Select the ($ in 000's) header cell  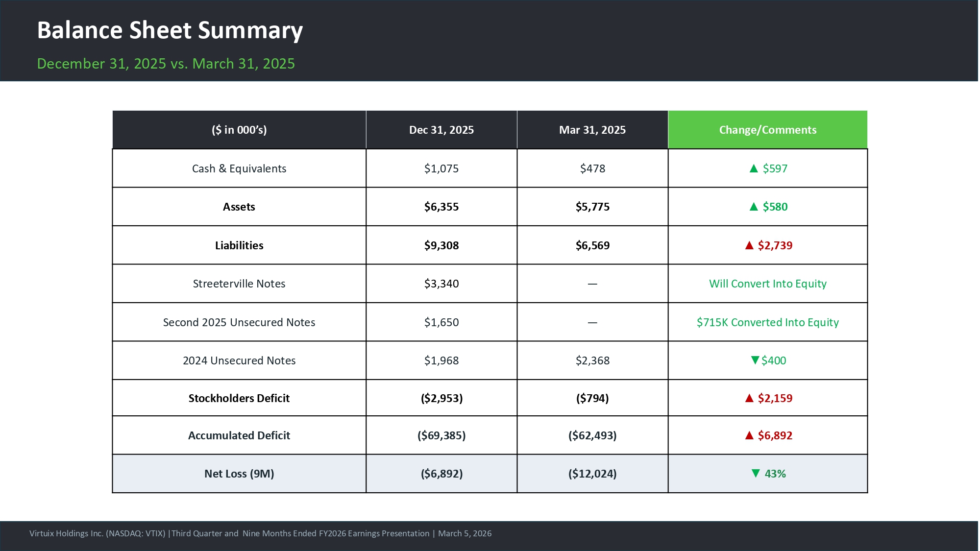[x=239, y=130]
